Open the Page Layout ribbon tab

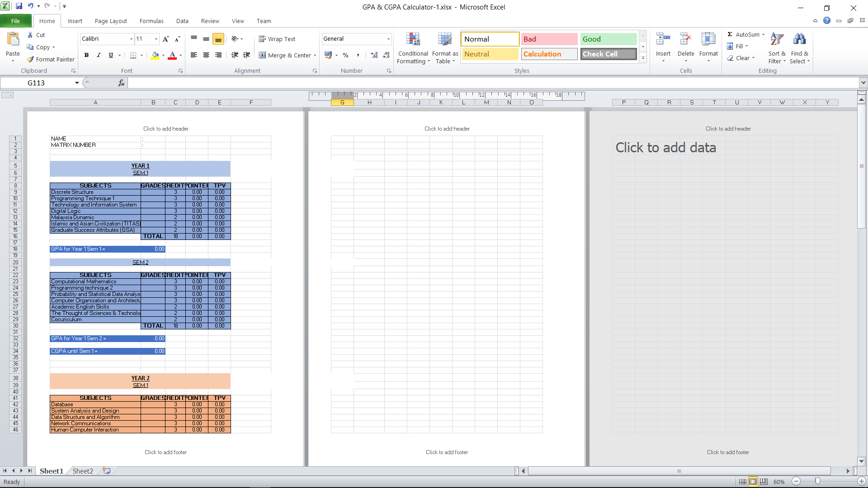[x=111, y=21]
